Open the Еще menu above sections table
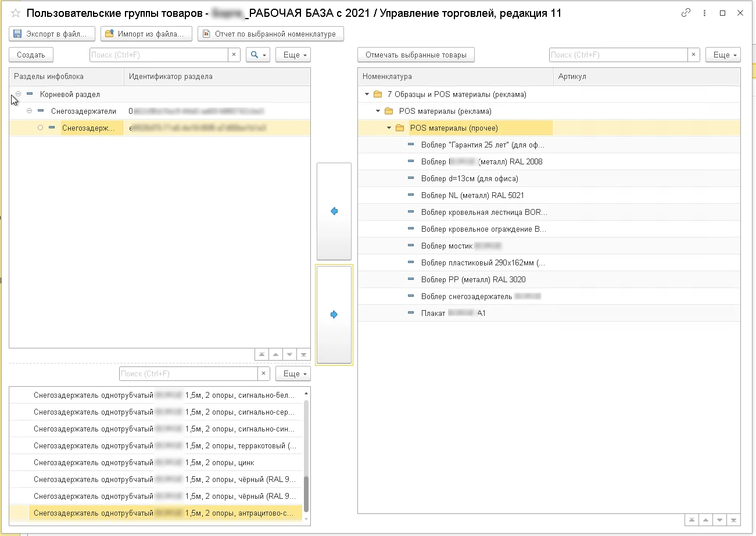The width and height of the screenshot is (756, 536). pos(293,55)
